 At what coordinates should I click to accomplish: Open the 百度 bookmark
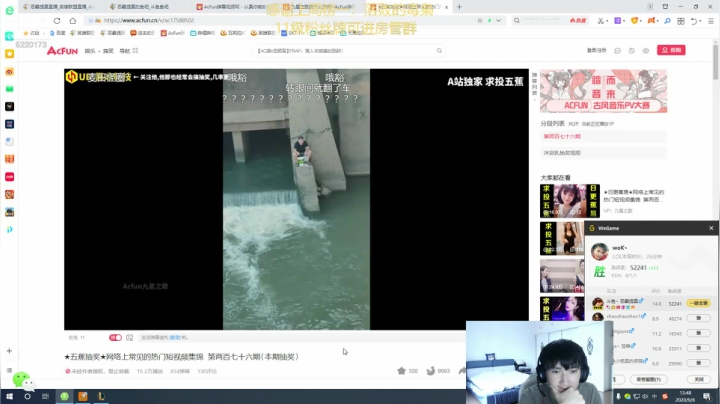[x=57, y=33]
